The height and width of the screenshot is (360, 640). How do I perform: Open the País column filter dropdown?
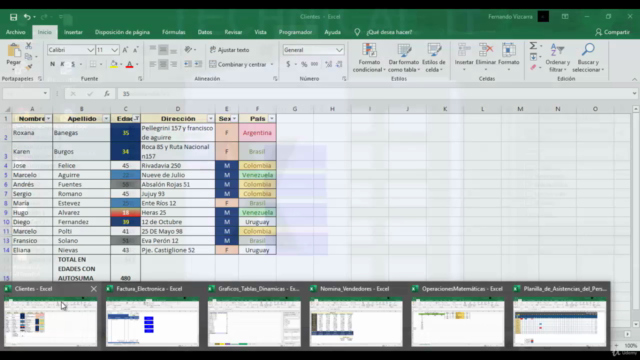(x=272, y=119)
